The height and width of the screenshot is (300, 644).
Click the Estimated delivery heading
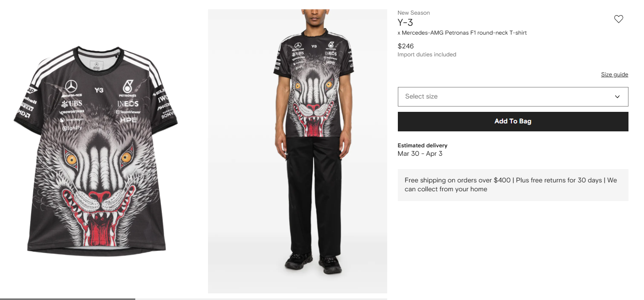pos(422,146)
